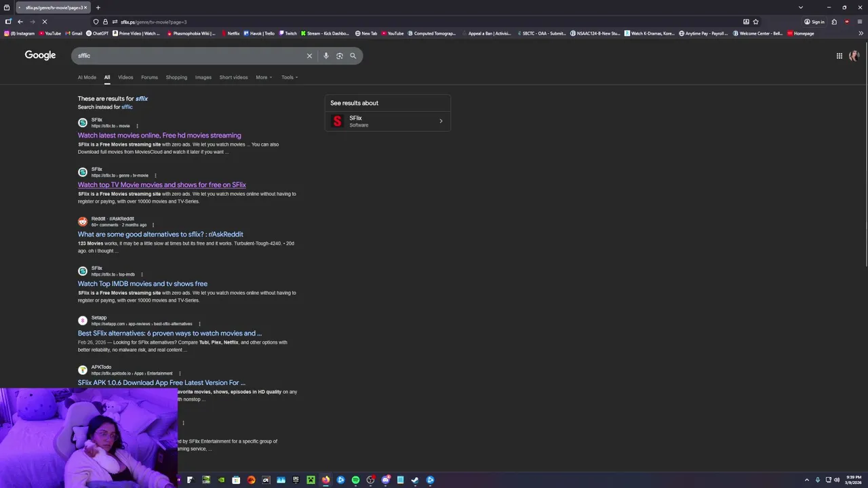Open the NVIDIA app in taskbar

tap(221, 480)
